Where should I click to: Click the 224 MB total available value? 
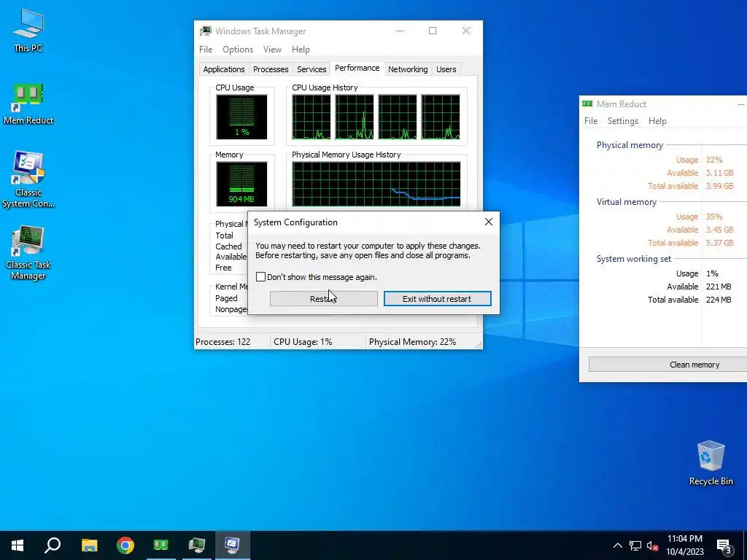(x=719, y=300)
